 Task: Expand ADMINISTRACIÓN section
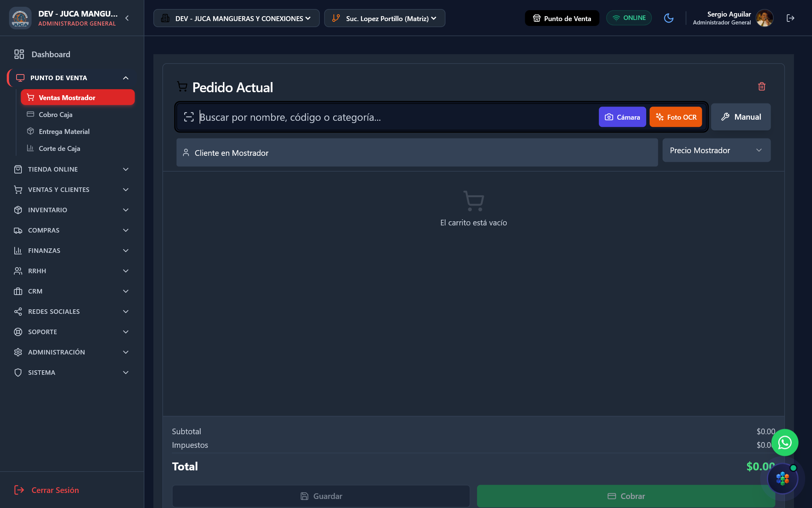tap(71, 352)
